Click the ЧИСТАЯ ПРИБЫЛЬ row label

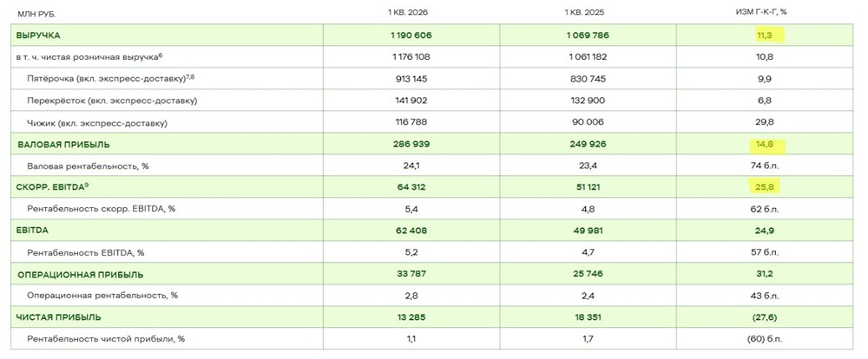[58, 317]
